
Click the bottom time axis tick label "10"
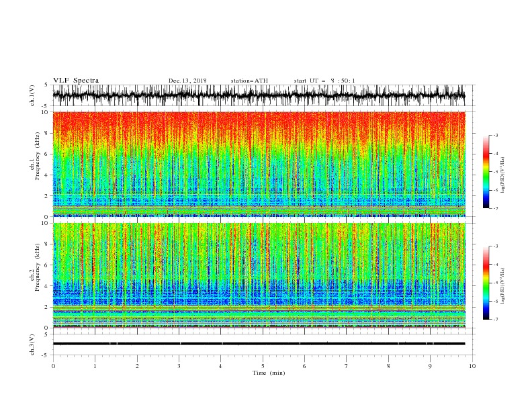click(472, 366)
